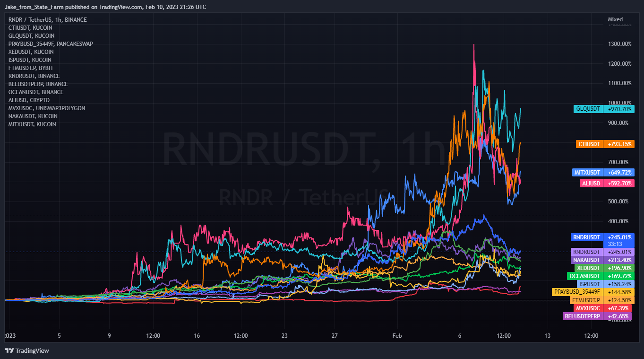Select the OCEANUSDT, BINANCE legend entry
The image size is (644, 359).
click(x=36, y=92)
